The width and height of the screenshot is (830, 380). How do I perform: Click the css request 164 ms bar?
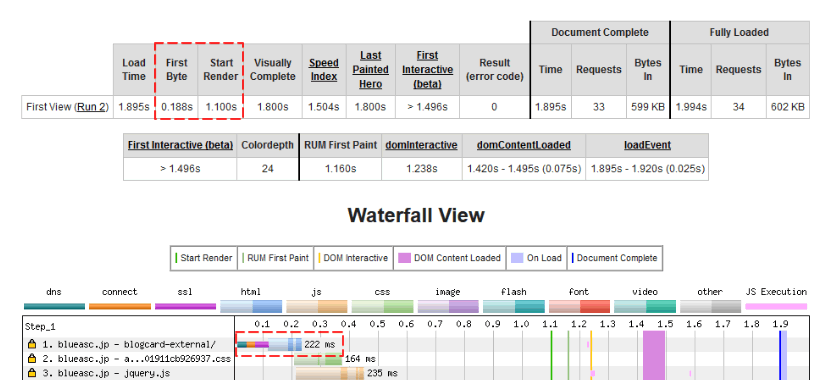pyautogui.click(x=318, y=359)
